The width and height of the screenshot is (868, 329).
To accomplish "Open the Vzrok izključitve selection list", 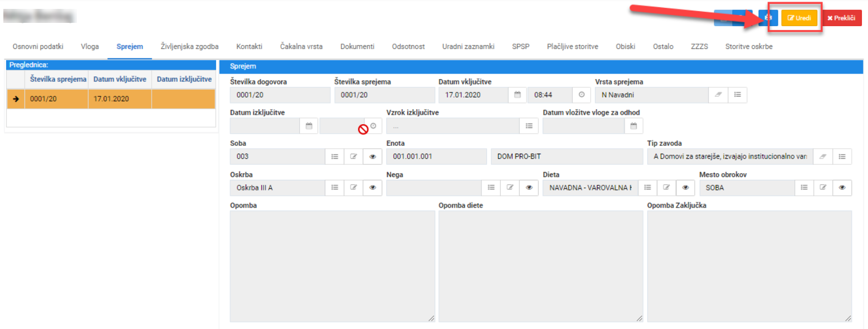I will [529, 126].
